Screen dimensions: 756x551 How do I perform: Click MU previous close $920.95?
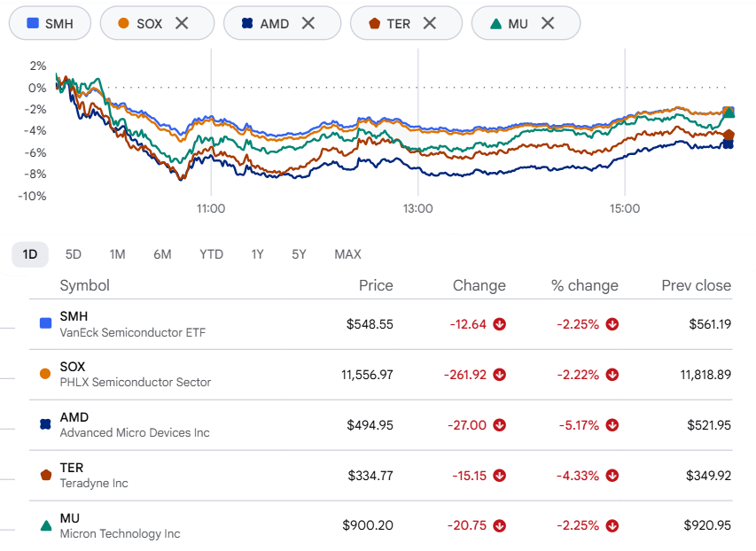tap(707, 525)
